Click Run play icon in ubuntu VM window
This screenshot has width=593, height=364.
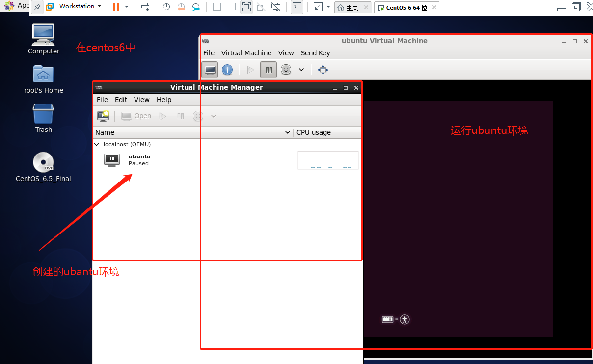[x=250, y=70]
